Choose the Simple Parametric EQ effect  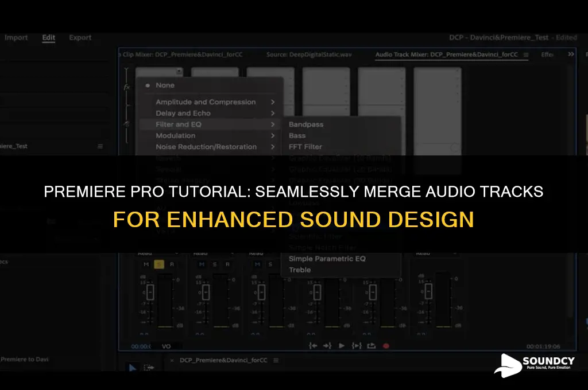(x=327, y=259)
